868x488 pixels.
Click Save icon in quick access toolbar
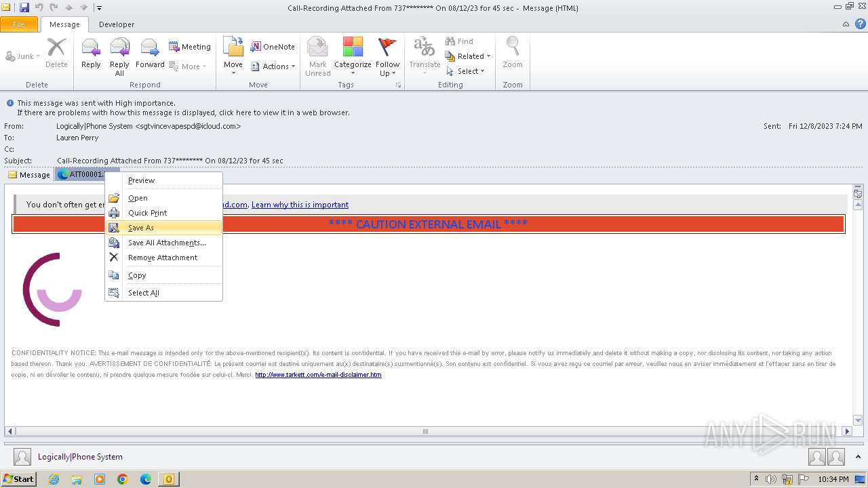(24, 7)
